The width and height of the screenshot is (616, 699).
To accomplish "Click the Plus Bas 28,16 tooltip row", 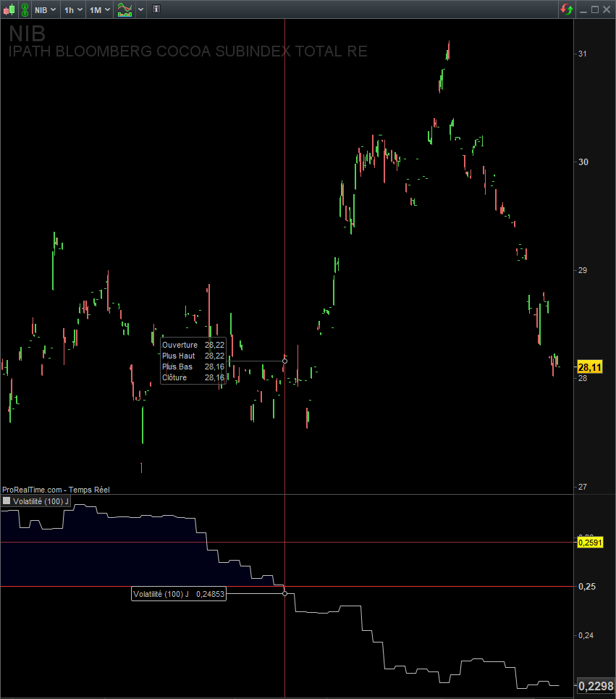I will pos(193,367).
